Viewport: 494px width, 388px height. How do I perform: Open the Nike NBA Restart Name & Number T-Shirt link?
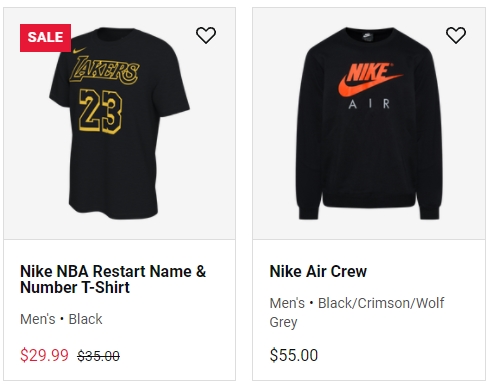[x=113, y=279]
